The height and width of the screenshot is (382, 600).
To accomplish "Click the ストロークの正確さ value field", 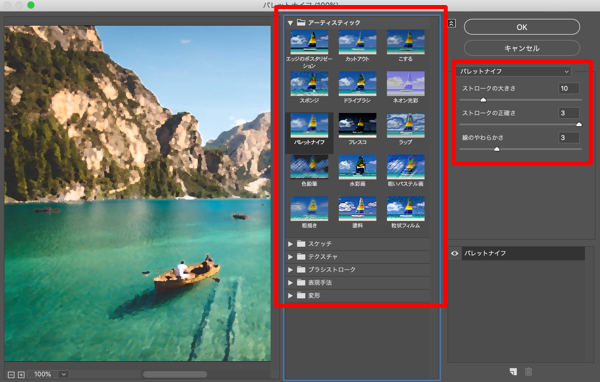I will coord(569,113).
